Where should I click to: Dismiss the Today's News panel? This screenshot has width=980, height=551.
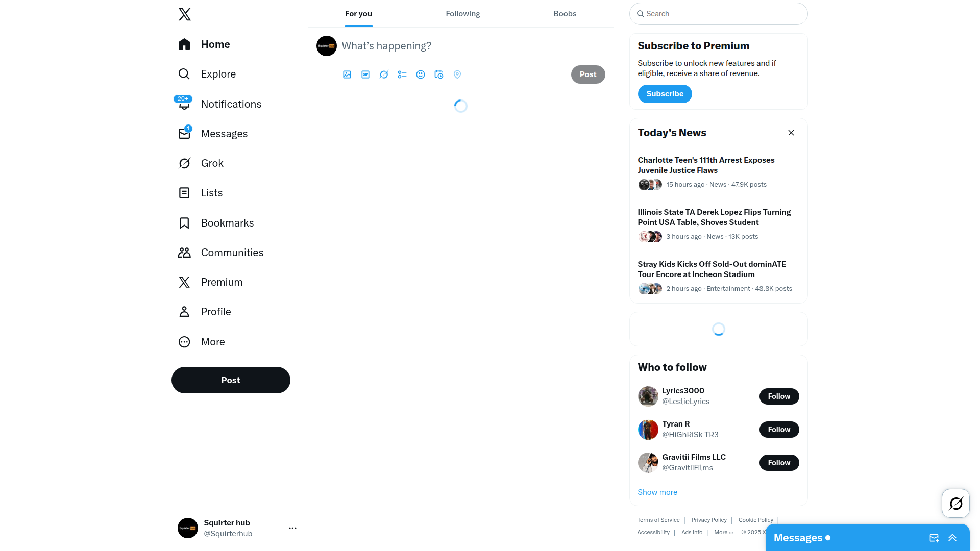(791, 133)
